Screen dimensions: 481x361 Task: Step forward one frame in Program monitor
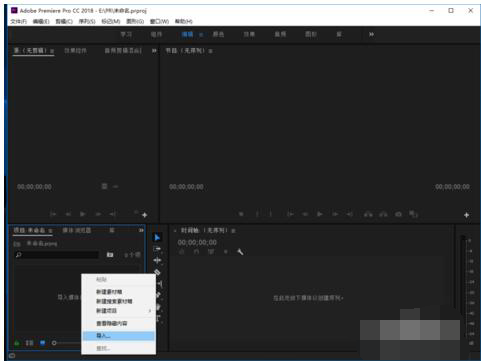coord(335,214)
